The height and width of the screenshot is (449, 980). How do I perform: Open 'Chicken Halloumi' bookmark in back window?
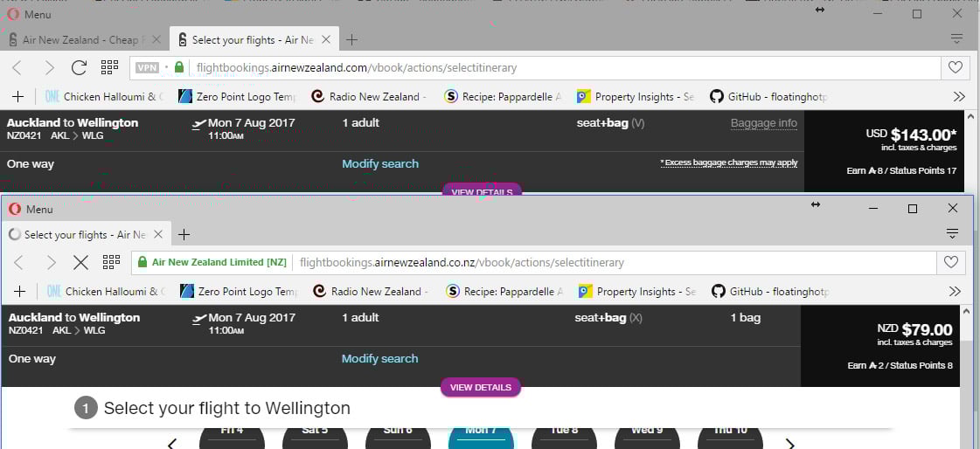point(105,97)
